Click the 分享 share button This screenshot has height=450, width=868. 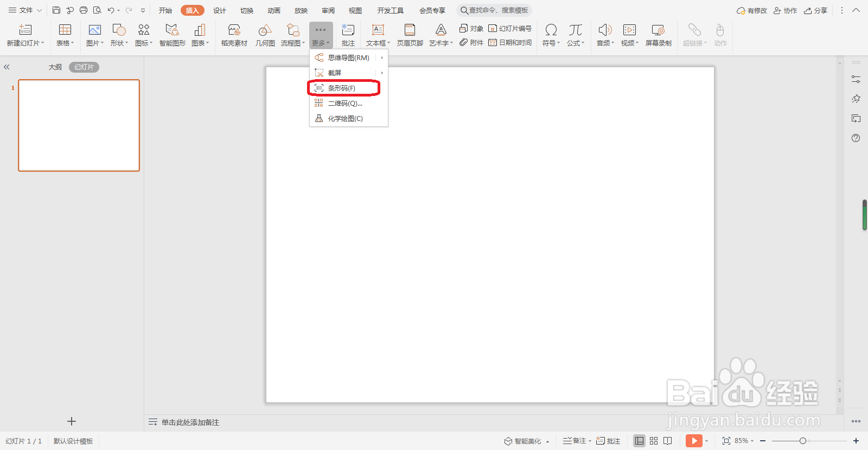(x=816, y=10)
